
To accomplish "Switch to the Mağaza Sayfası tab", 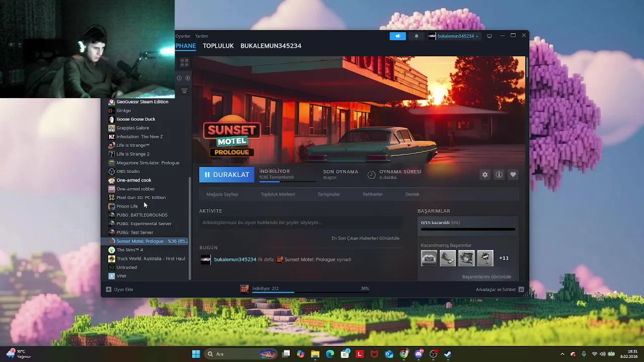I will click(222, 194).
